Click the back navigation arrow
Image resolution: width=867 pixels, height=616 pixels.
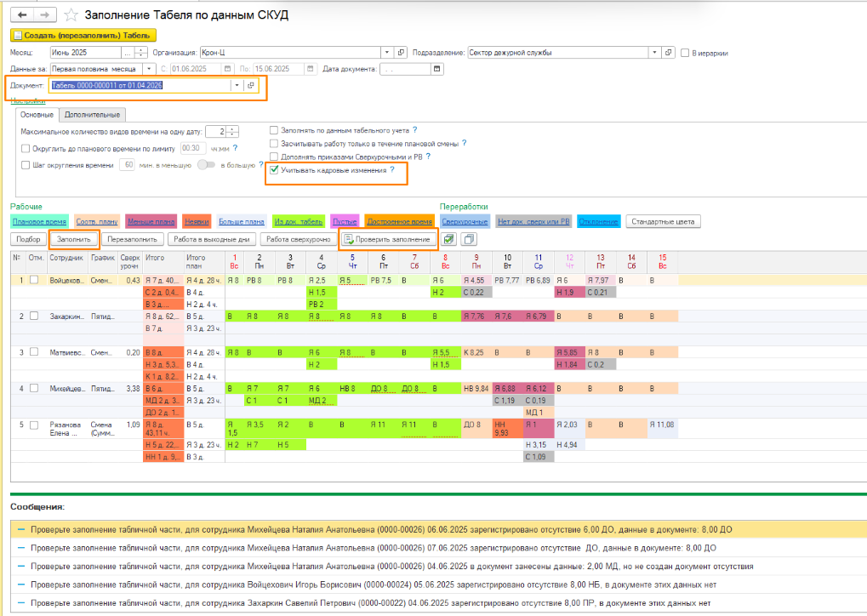coord(22,15)
